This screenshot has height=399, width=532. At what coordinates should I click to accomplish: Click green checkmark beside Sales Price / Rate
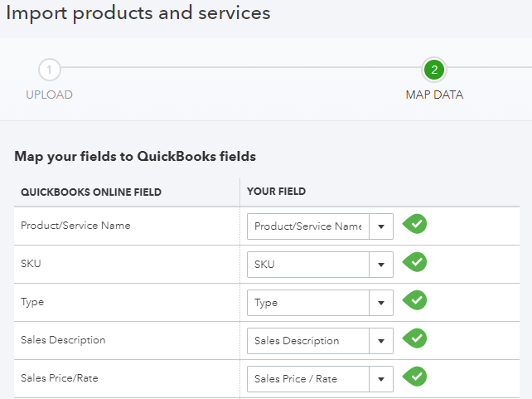pyautogui.click(x=414, y=377)
